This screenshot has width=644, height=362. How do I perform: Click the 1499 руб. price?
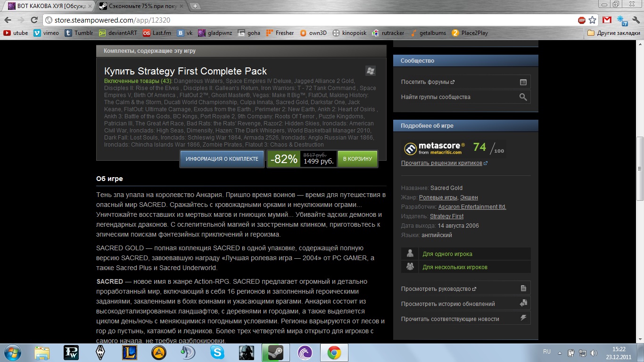click(x=318, y=161)
